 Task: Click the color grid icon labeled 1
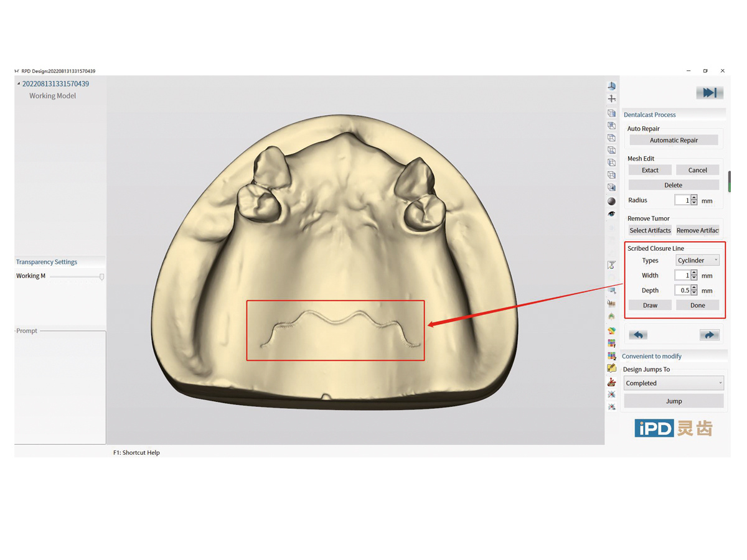pos(612,343)
